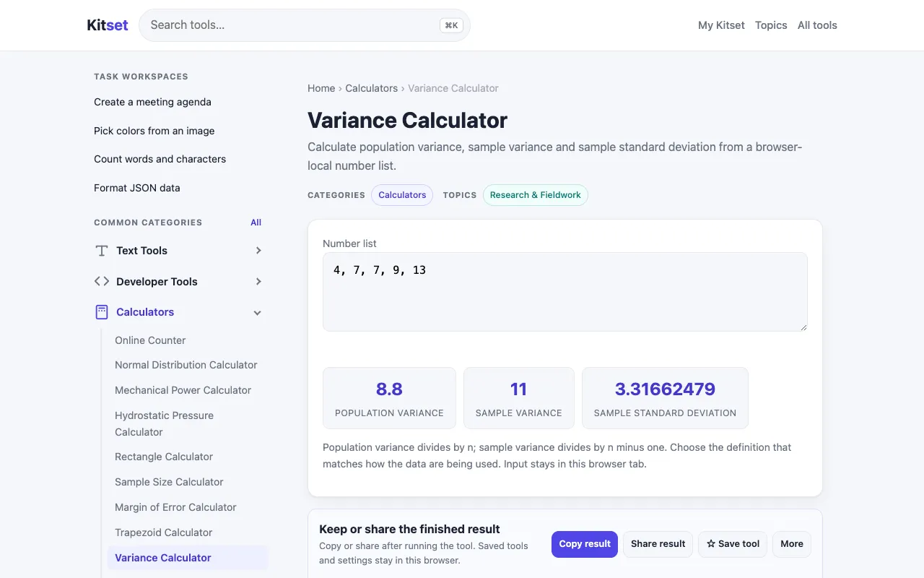The height and width of the screenshot is (578, 924).
Task: Open the Home breadcrumb link
Action: click(x=321, y=88)
